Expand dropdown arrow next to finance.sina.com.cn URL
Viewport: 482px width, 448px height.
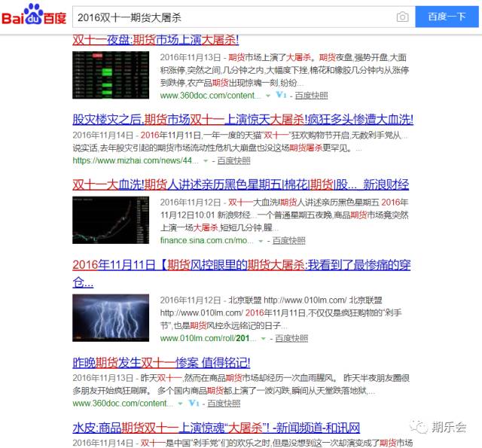tap(261, 241)
